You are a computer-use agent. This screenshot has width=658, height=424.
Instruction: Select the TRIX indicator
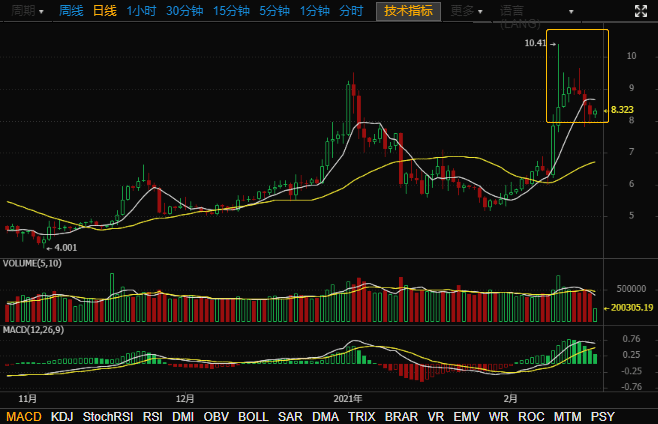pos(362,416)
